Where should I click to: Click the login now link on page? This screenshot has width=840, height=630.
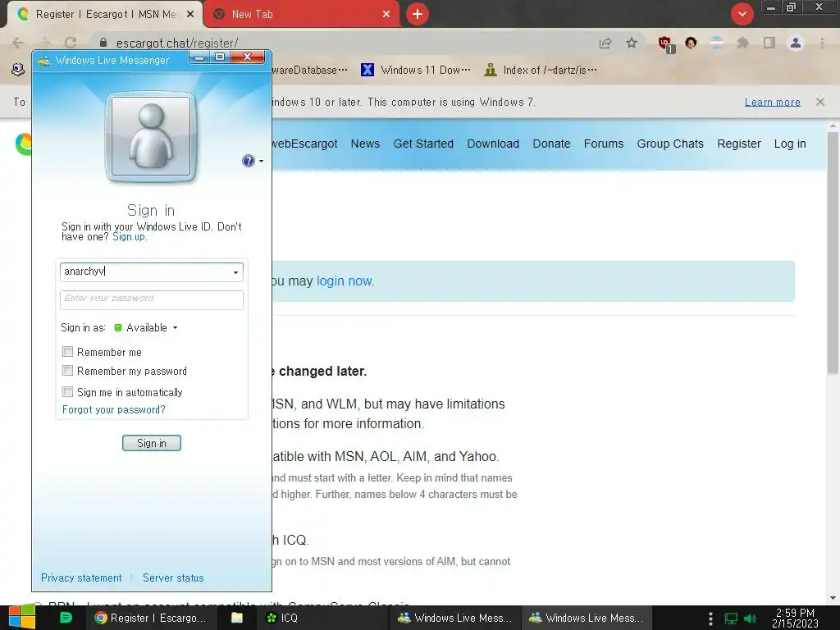pyautogui.click(x=345, y=281)
